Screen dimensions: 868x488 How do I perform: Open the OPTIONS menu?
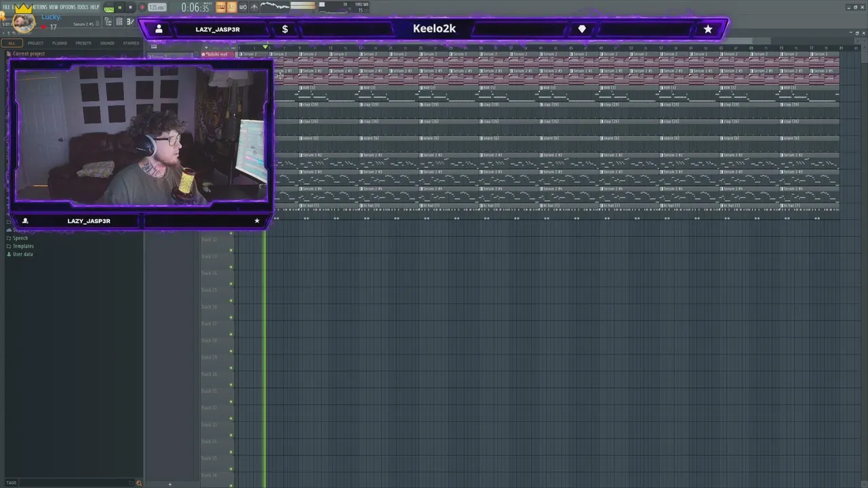pyautogui.click(x=68, y=7)
